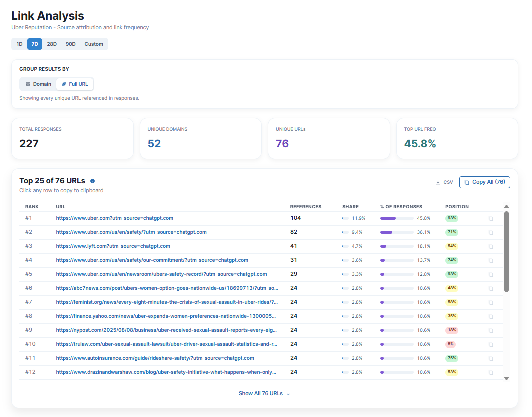This screenshot has height=417, width=532.
Task: Click the table scrollbar up arrow
Action: pos(506,207)
